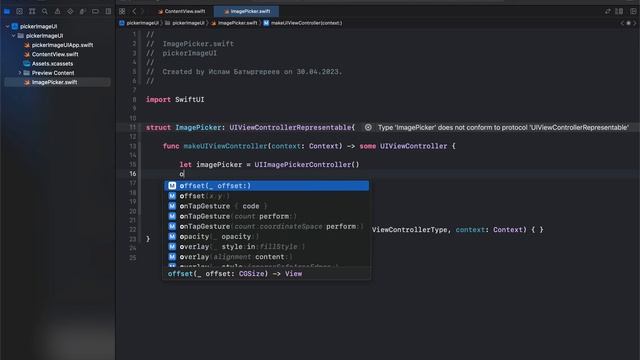Click the pickerImageUI folder breadcrumb
640x360 pixels.
click(x=185, y=23)
